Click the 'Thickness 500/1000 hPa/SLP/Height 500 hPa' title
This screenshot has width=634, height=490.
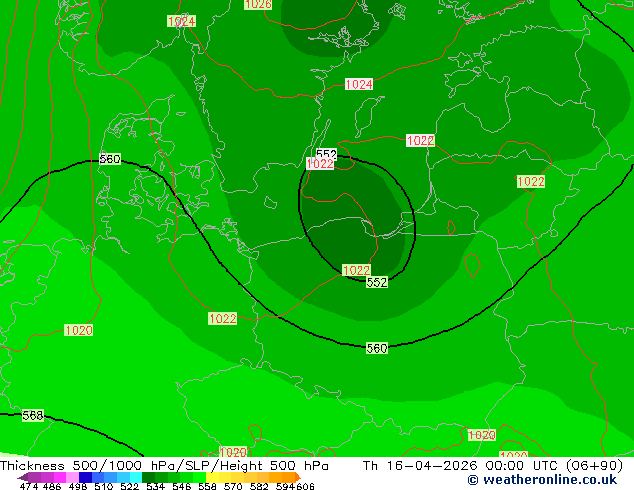[x=164, y=466]
